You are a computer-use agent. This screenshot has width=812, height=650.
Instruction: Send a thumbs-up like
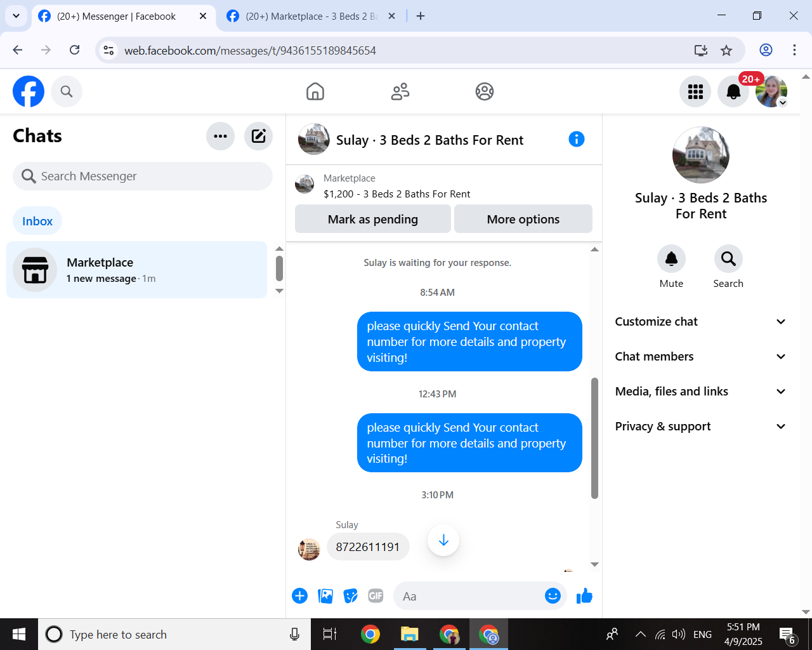click(584, 596)
